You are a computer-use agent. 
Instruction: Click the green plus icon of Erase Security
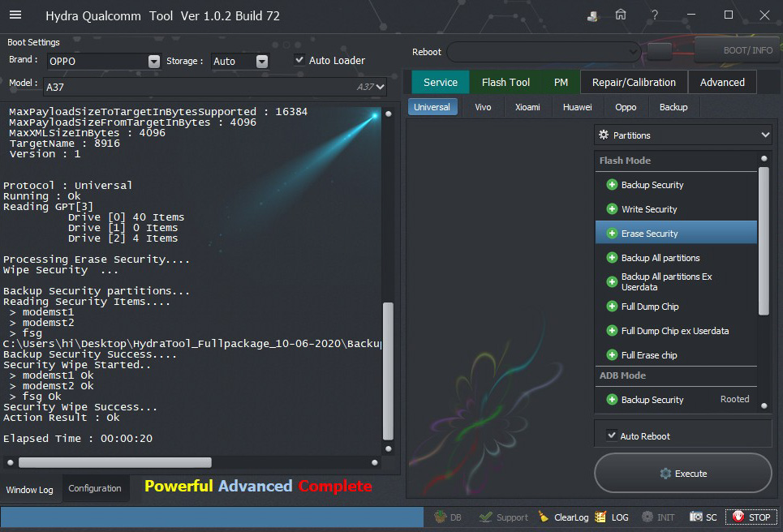click(612, 234)
